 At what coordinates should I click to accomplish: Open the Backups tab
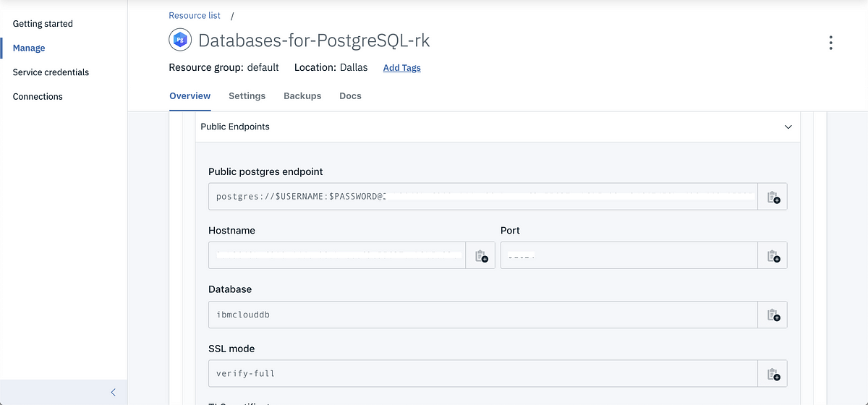click(x=302, y=95)
